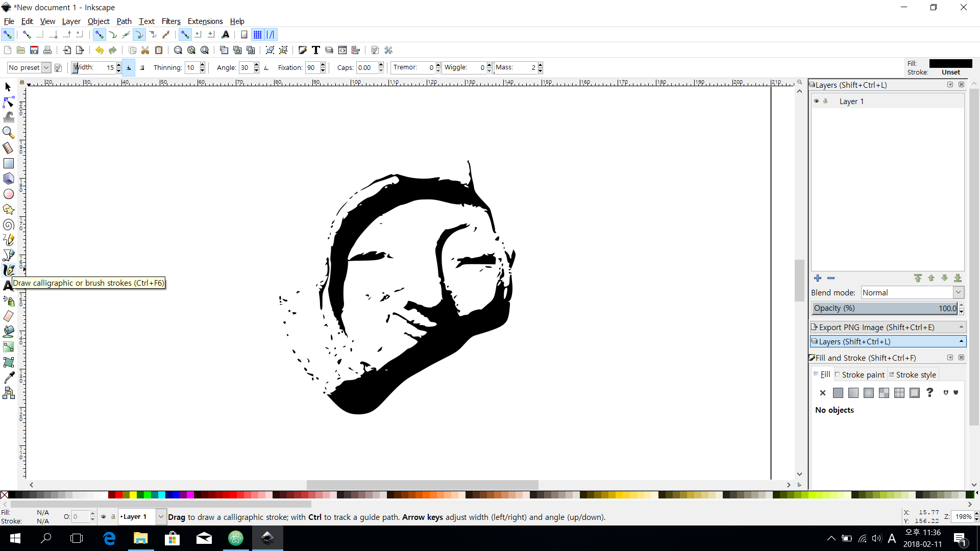Open the Extensions menu

pos(205,21)
